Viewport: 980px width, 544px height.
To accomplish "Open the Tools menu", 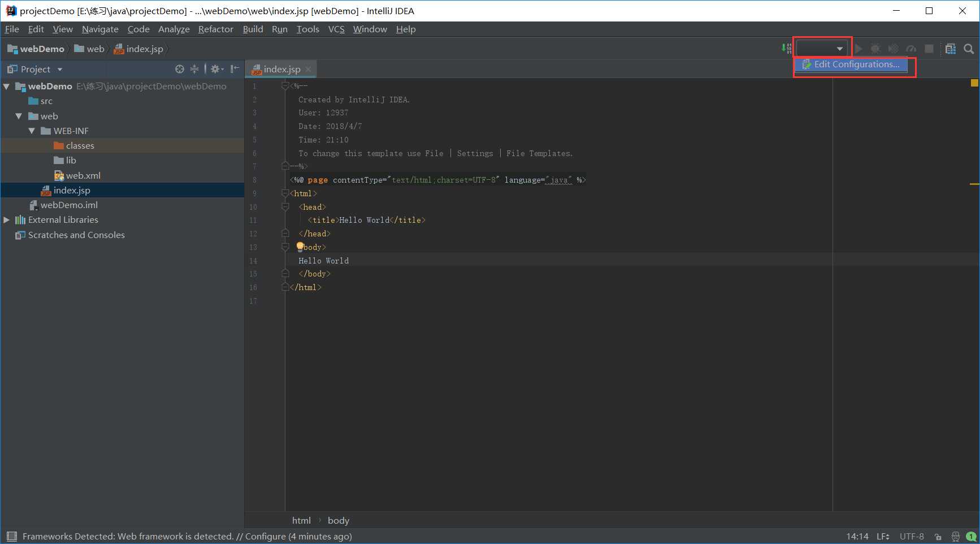I will (307, 29).
